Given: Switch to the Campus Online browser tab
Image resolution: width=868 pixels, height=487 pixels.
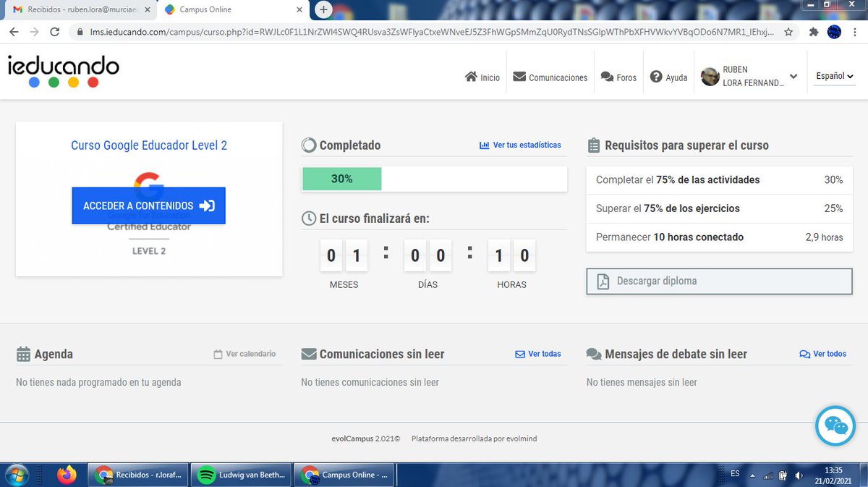Looking at the screenshot, I should click(233, 10).
